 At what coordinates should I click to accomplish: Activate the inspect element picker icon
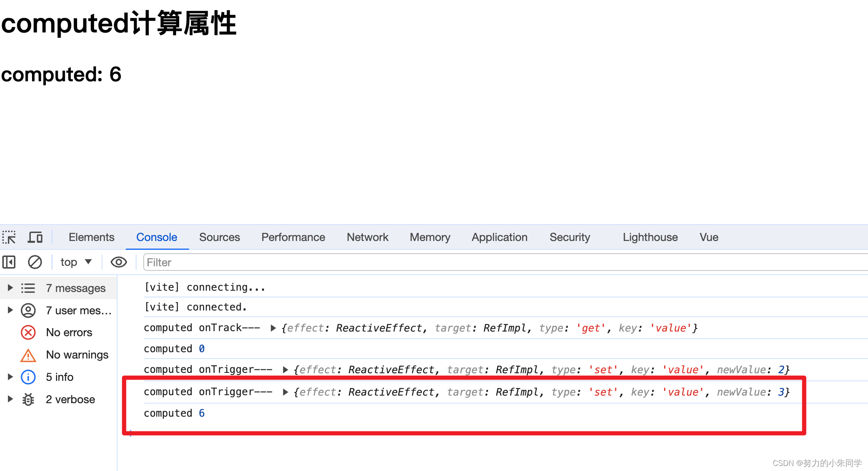[x=9, y=237]
